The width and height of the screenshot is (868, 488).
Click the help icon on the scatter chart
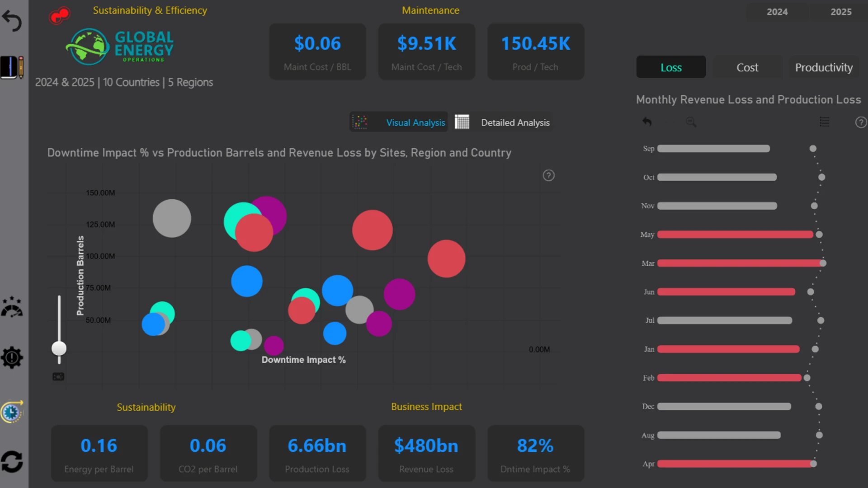pos(548,175)
